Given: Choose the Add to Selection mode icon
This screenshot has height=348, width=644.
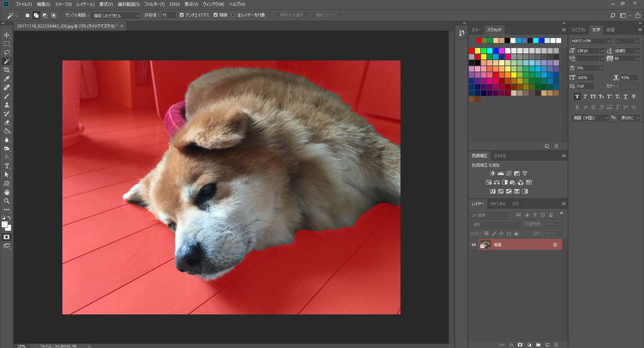Looking at the screenshot, I should tap(36, 15).
